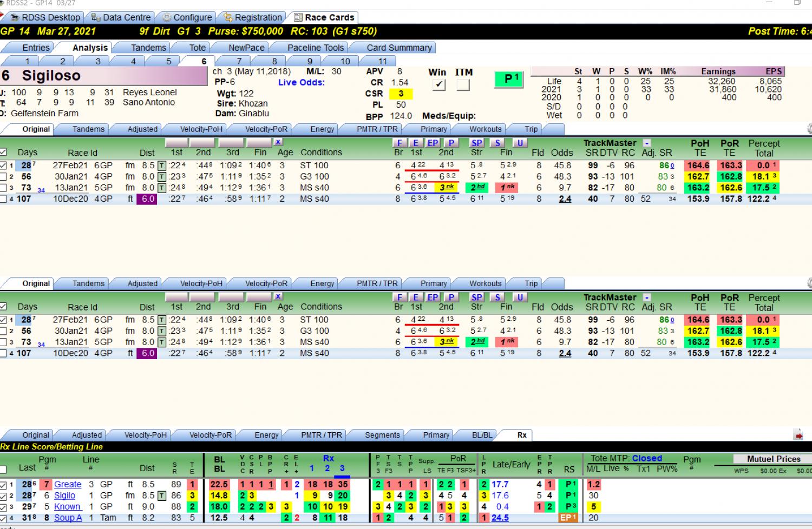Click the underlined 2.4 odds in upper panel

click(x=565, y=199)
